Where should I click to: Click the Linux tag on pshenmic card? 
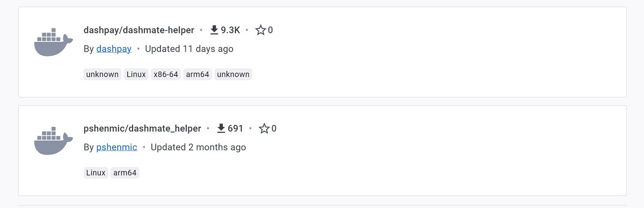click(x=96, y=173)
